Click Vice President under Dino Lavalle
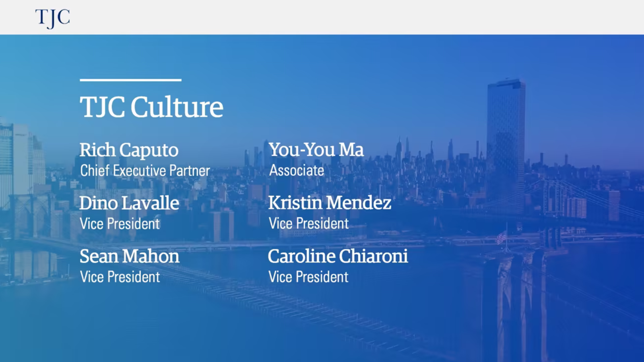This screenshot has width=644, height=362. point(120,224)
